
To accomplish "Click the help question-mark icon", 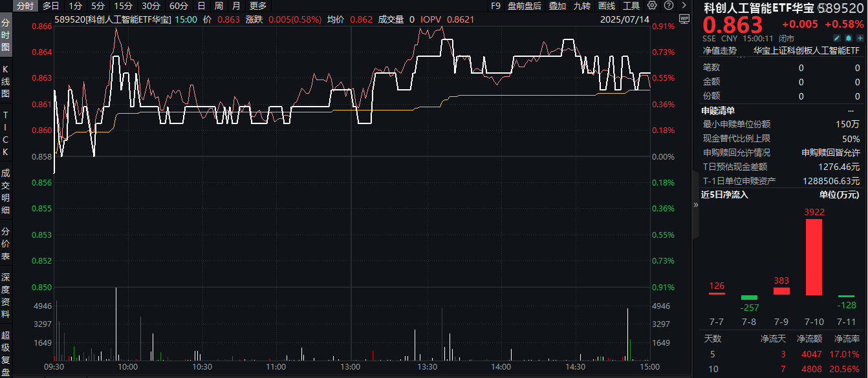I will point(669,5).
